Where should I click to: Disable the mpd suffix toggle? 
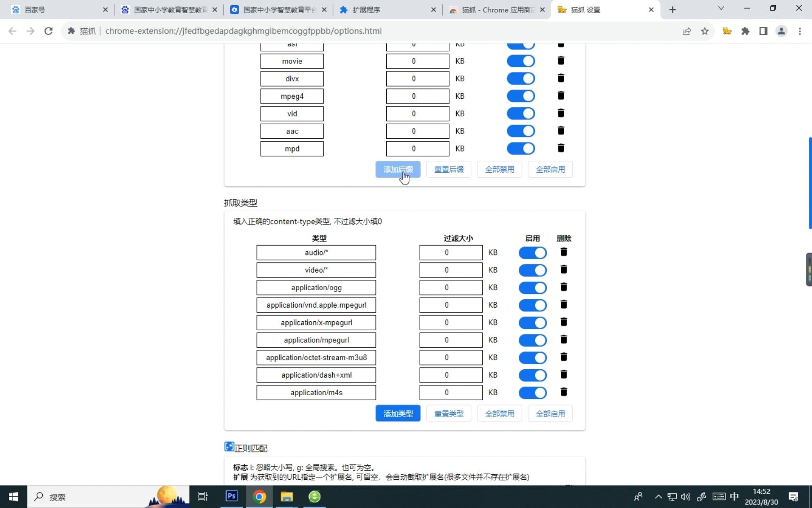pos(521,149)
